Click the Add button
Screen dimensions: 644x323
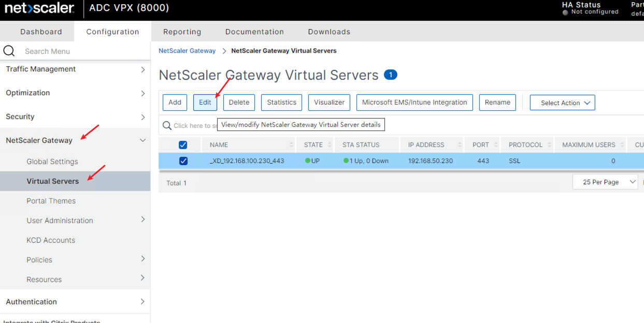175,102
